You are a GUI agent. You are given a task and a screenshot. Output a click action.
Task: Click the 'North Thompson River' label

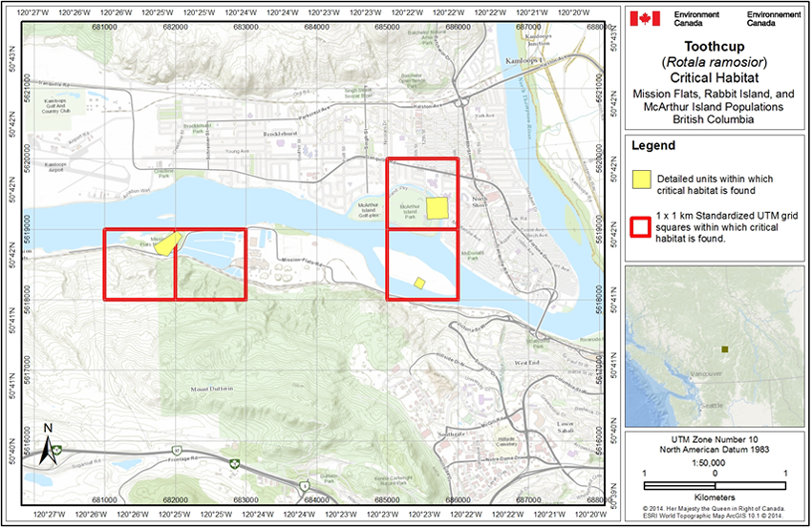(526, 106)
